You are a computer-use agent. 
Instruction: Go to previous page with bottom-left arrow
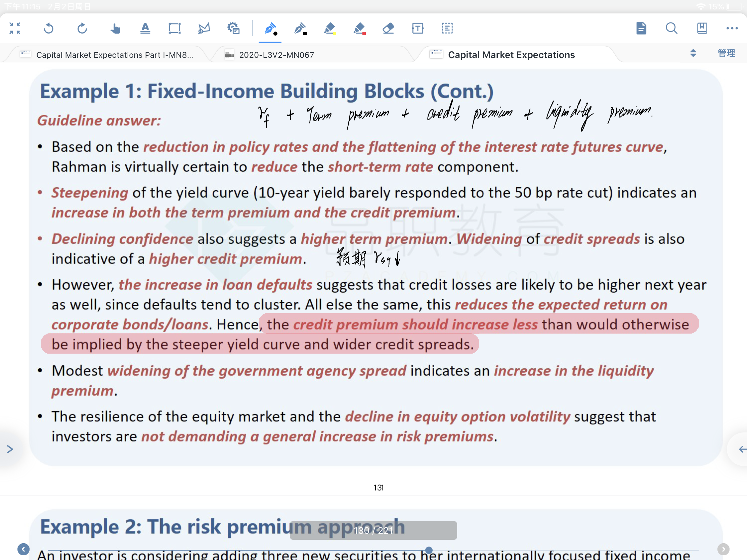click(23, 549)
